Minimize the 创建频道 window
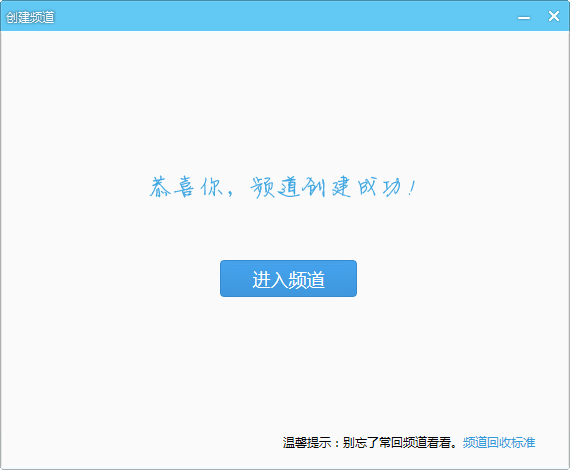The width and height of the screenshot is (570, 470). pyautogui.click(x=524, y=17)
